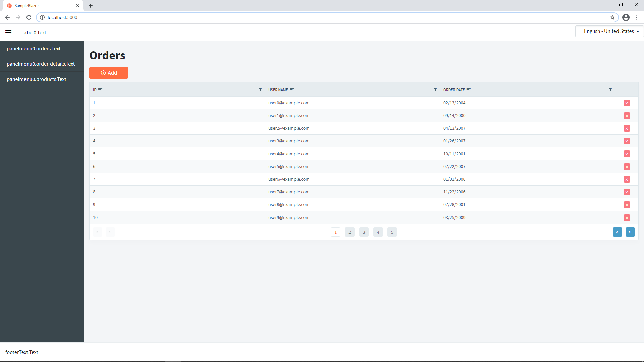
Task: Delete order row for user3@example.com
Action: (x=627, y=141)
